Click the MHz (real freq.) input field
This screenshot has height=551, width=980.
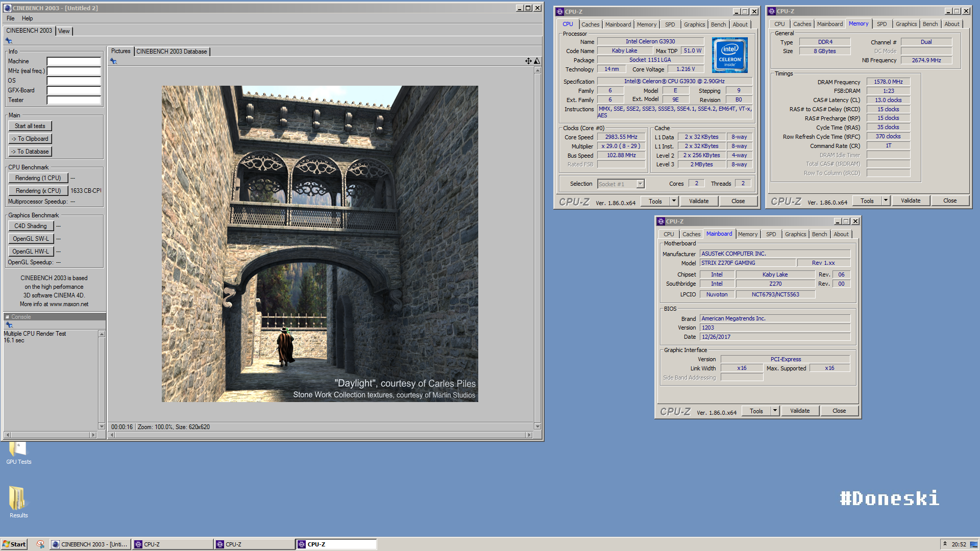(x=74, y=71)
